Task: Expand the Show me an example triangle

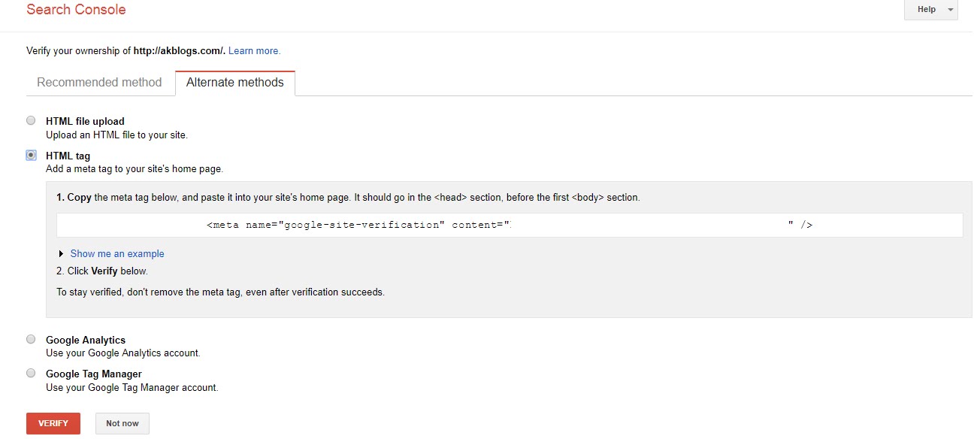Action: 61,254
